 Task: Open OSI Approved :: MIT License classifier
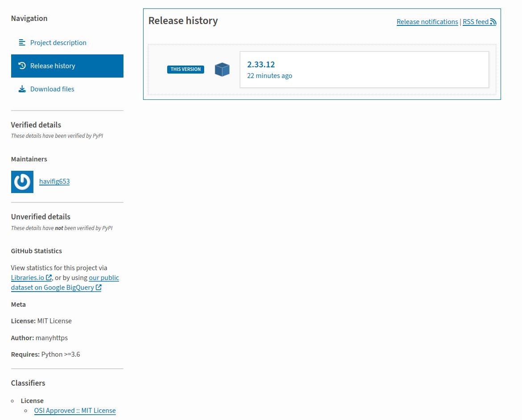(x=75, y=411)
